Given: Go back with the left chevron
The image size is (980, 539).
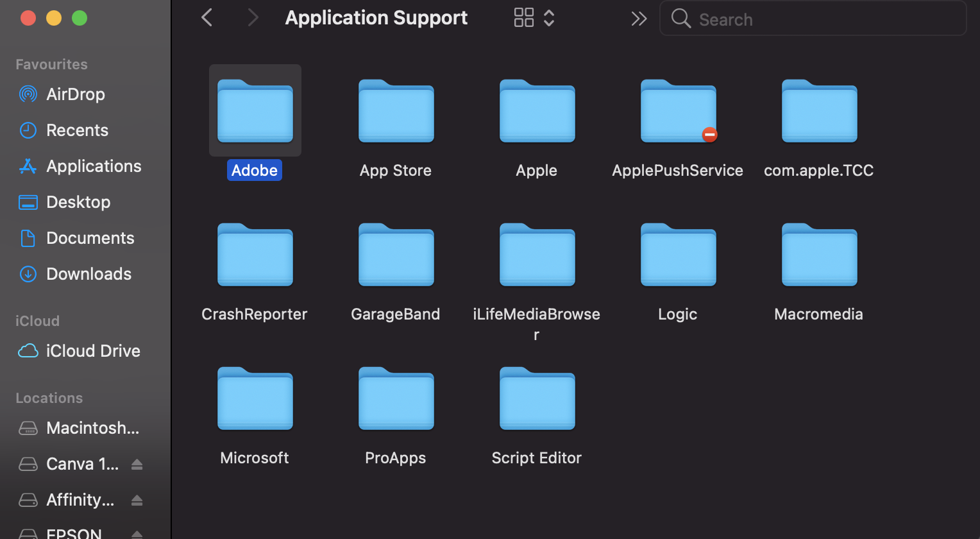Looking at the screenshot, I should point(207,18).
